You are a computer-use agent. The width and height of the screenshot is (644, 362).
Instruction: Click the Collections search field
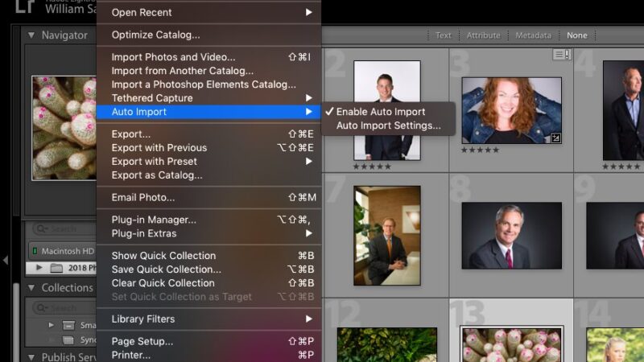(64, 307)
